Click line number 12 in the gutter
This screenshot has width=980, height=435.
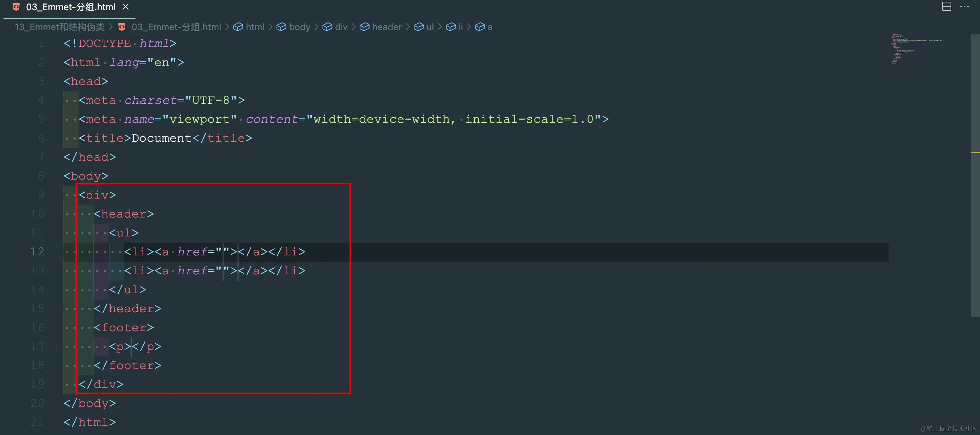point(37,251)
